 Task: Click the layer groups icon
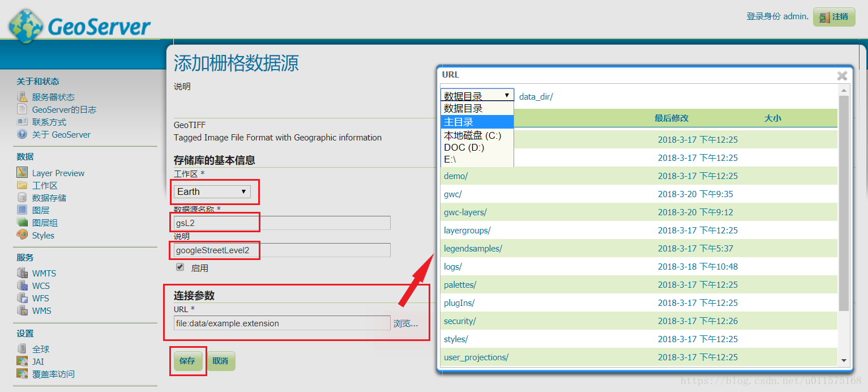22,223
